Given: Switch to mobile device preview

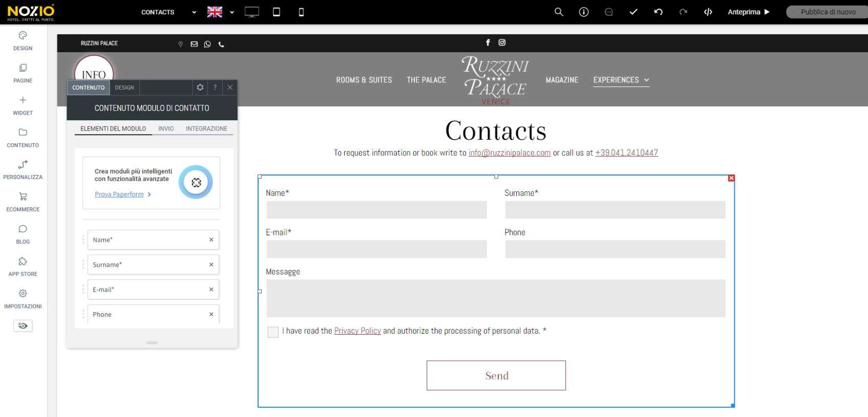Looking at the screenshot, I should click(x=301, y=12).
